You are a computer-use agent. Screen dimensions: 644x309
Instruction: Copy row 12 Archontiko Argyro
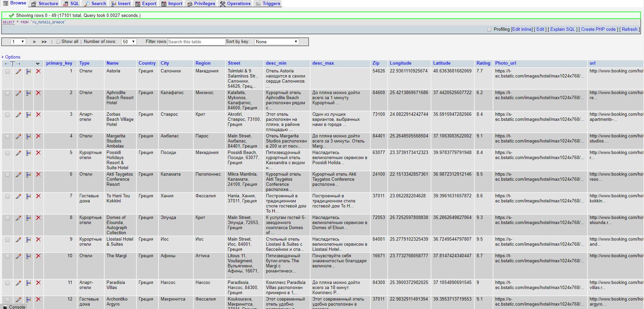28,300
